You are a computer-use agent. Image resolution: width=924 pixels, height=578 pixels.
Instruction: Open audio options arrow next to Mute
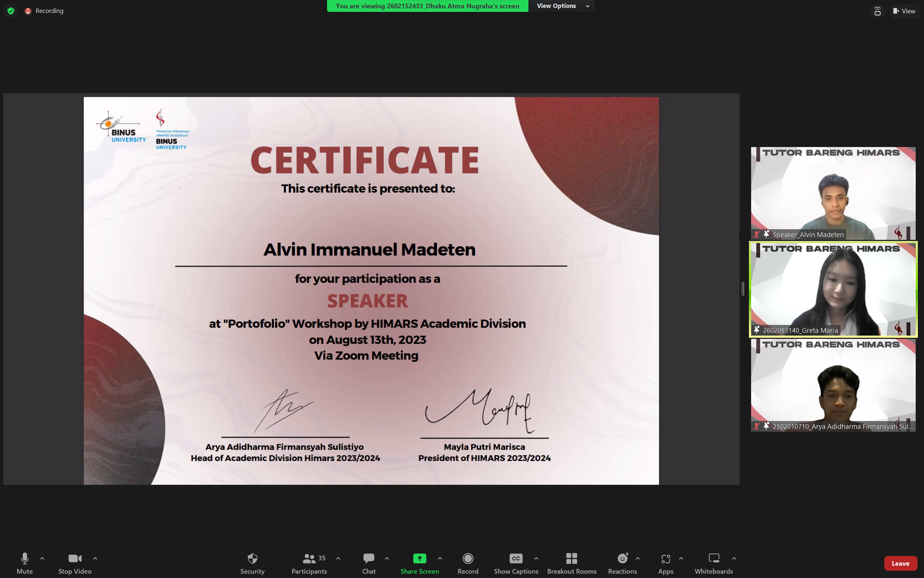pos(42,558)
